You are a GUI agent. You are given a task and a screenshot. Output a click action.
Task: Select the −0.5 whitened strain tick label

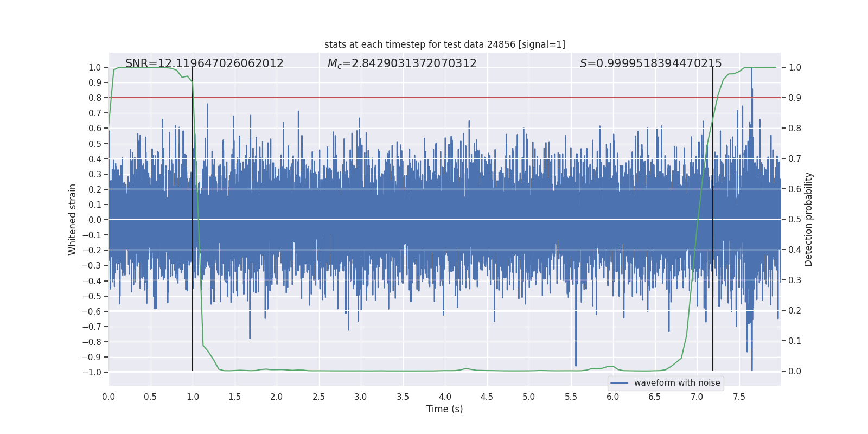click(92, 297)
